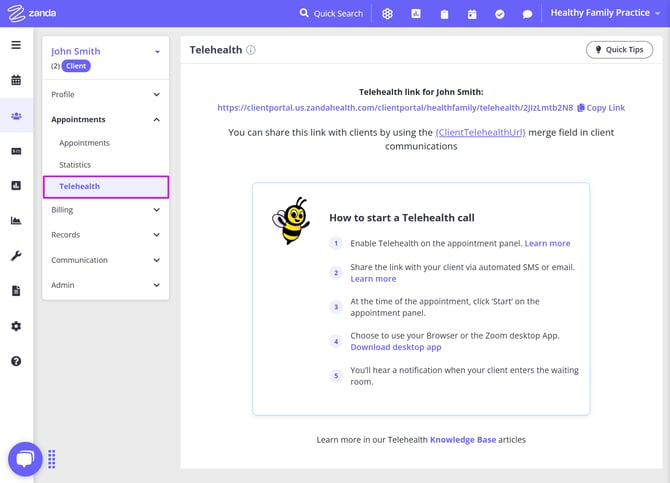Click the wrench tools icon in sidebar
The width and height of the screenshot is (670, 483).
pos(16,256)
